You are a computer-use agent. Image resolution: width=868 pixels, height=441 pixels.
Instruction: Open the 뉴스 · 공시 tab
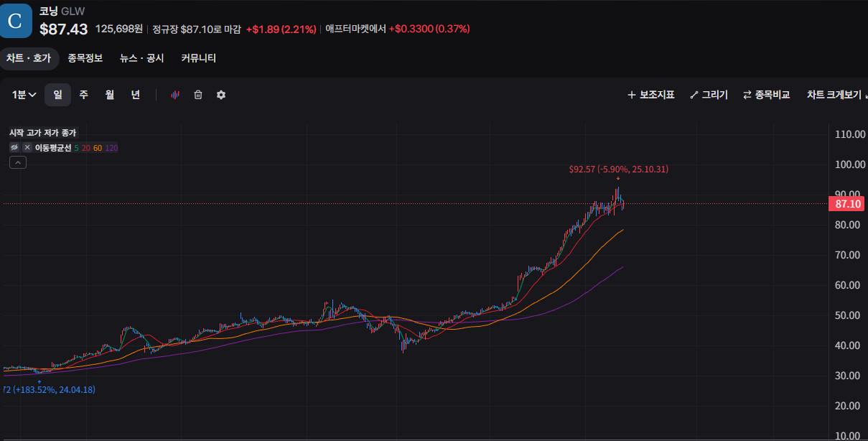point(142,58)
